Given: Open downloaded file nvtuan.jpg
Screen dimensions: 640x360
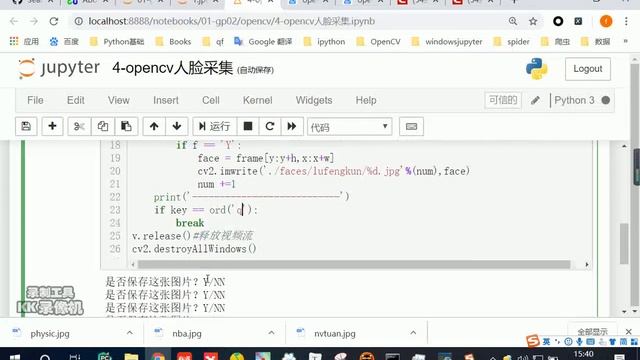Looking at the screenshot, I should (x=335, y=333).
